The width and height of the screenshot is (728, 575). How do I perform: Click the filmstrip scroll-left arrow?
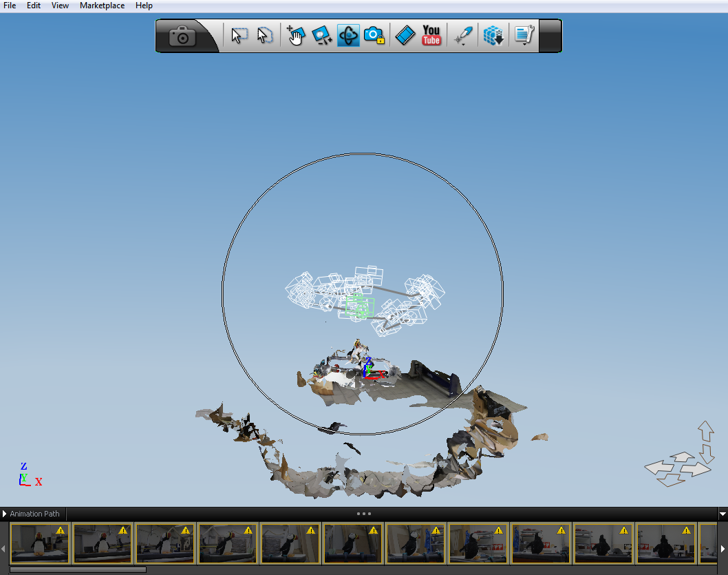coord(3,549)
